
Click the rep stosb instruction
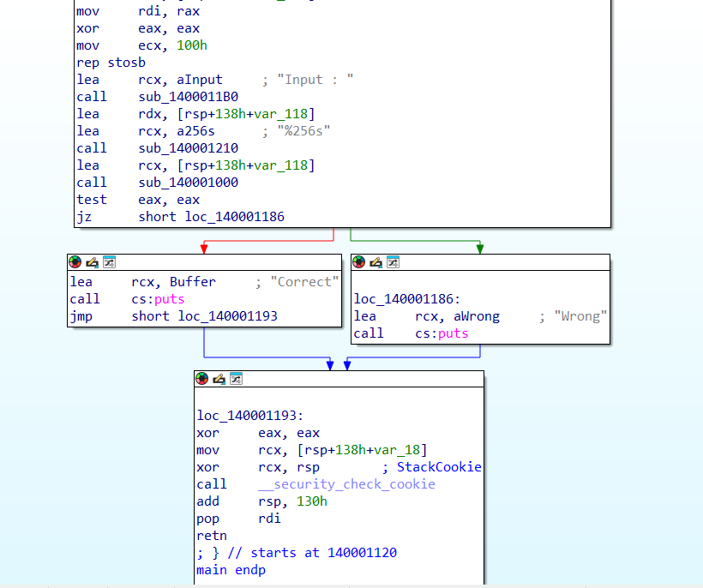point(111,63)
